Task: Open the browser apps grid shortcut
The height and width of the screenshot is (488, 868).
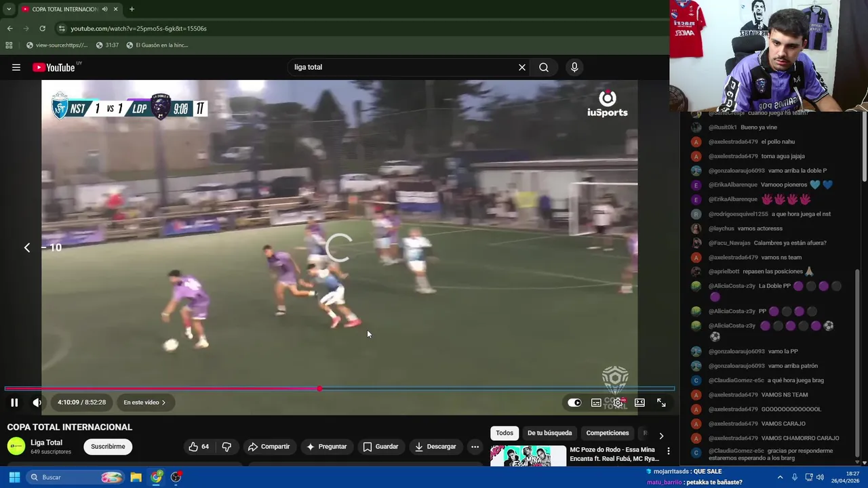Action: coord(9,45)
